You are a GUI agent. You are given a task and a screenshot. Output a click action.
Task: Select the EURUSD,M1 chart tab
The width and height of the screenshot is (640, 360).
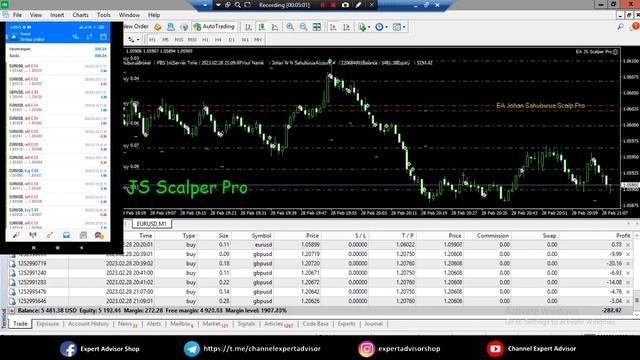click(x=151, y=224)
